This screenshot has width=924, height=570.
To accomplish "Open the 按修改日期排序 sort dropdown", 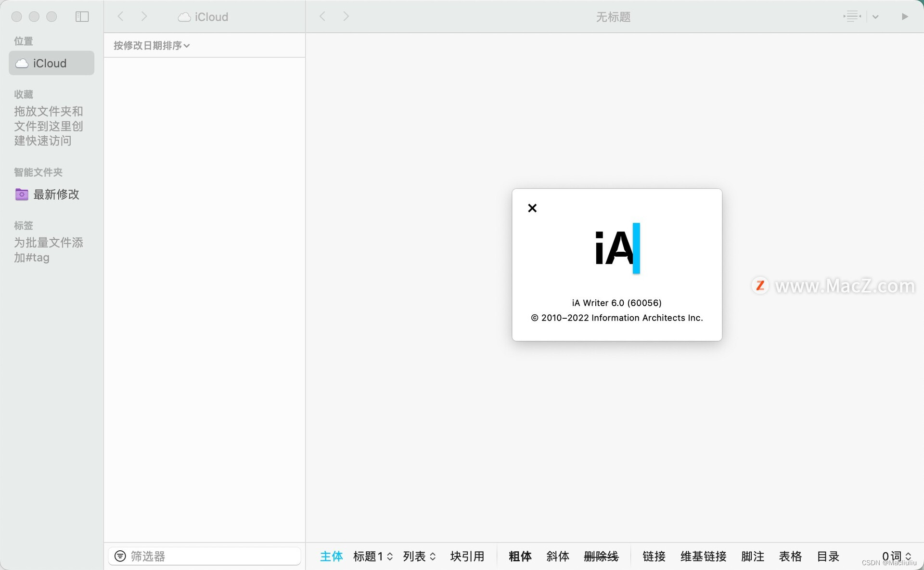I will pos(152,46).
